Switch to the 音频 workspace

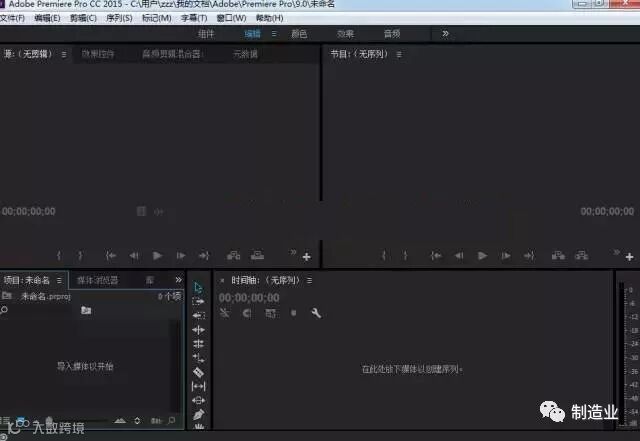392,34
